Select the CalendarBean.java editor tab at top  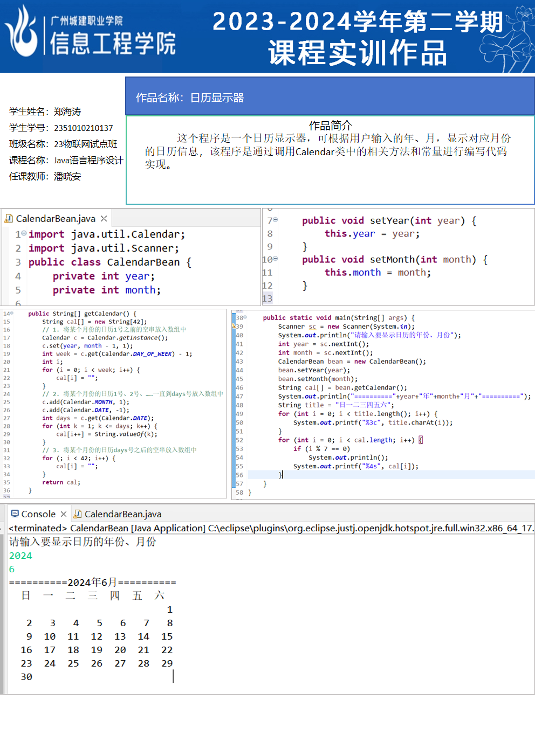[x=56, y=219]
